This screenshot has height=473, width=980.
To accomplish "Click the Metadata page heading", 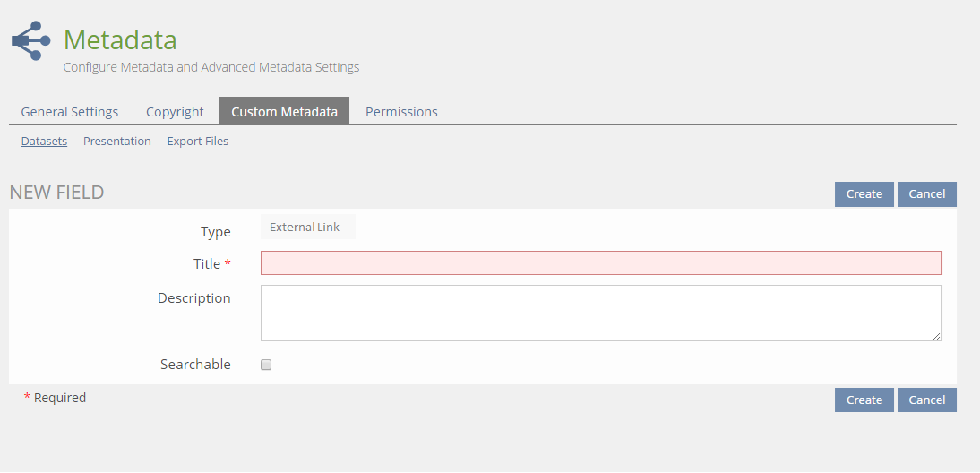I will tap(120, 40).
